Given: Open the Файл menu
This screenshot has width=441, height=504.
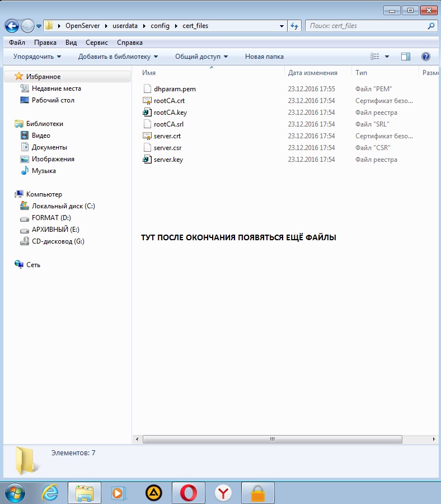Looking at the screenshot, I should 17,43.
